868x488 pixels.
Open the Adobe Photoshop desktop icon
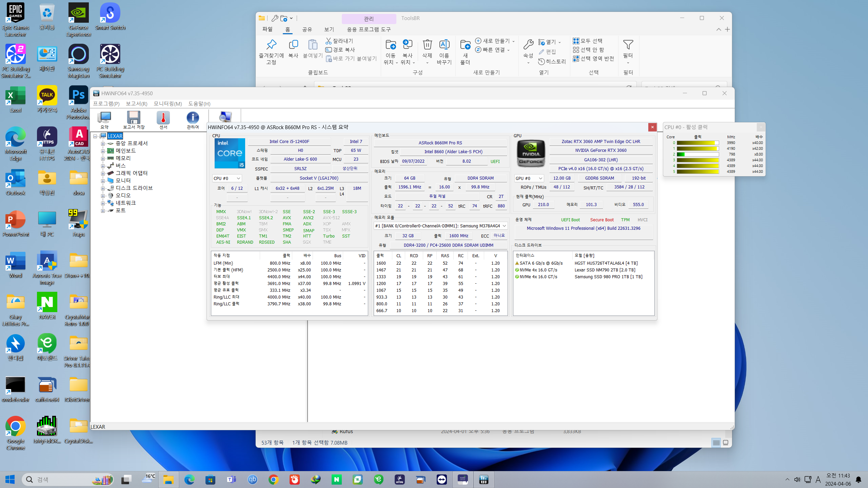(78, 103)
